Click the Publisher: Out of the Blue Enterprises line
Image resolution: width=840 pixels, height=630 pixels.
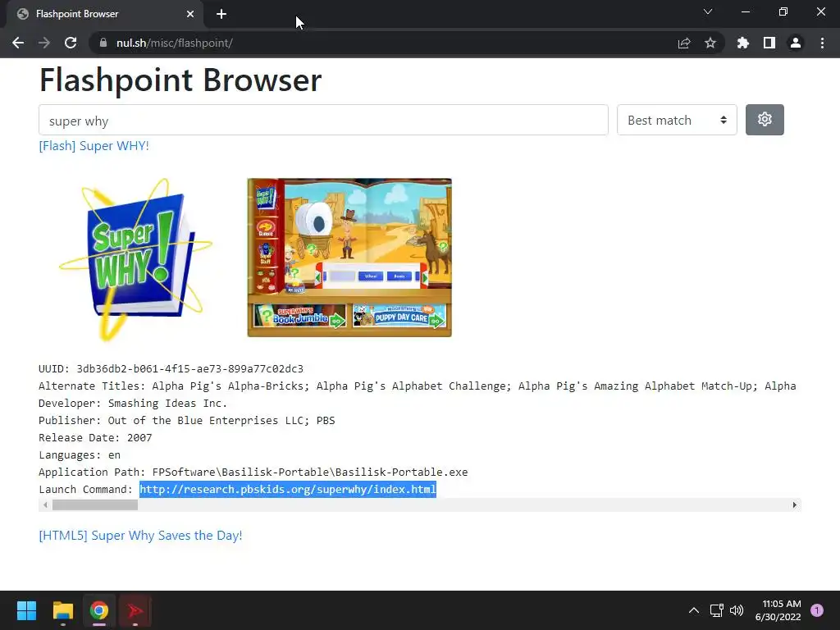(x=186, y=421)
